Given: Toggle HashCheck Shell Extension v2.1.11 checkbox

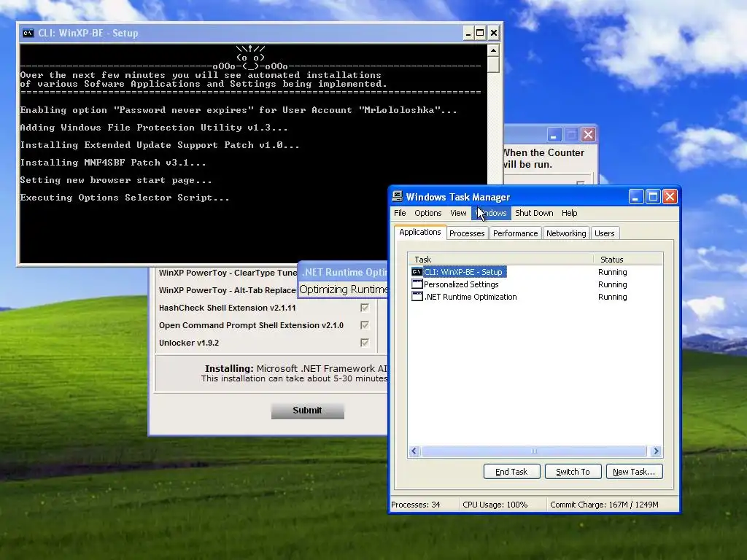Looking at the screenshot, I should coord(365,308).
